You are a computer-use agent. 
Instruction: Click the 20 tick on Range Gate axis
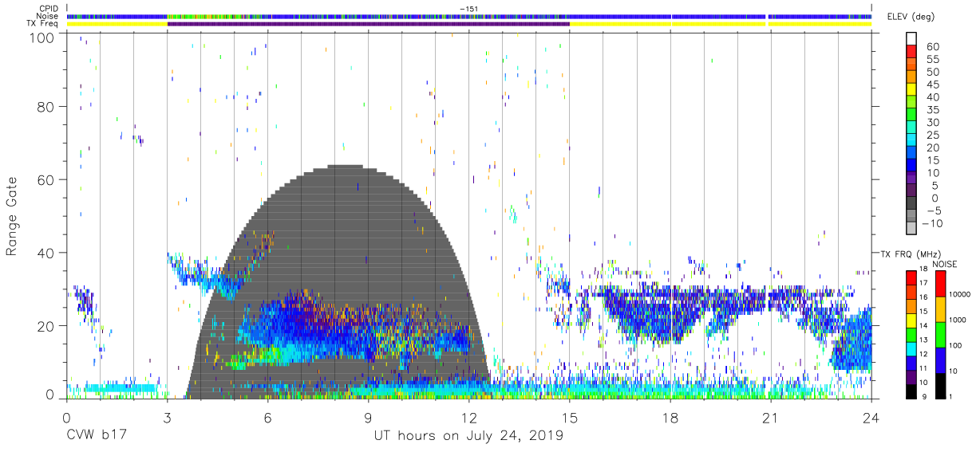tap(47, 326)
